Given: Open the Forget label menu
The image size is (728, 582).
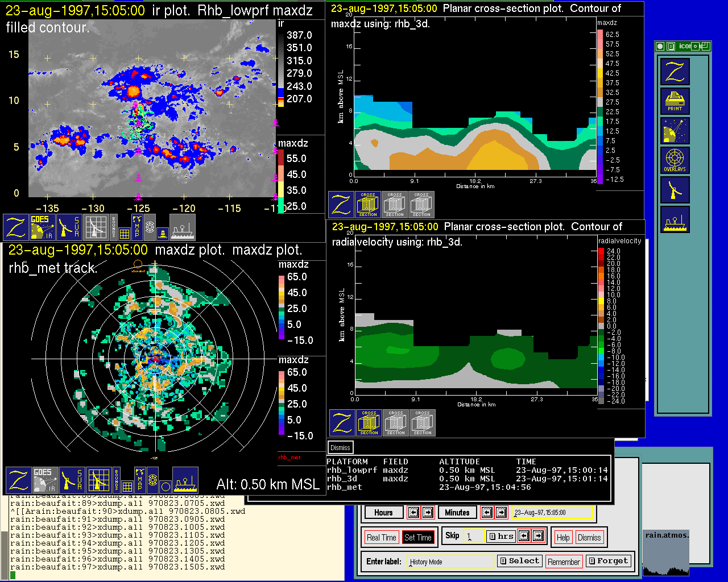Looking at the screenshot, I should (x=608, y=561).
